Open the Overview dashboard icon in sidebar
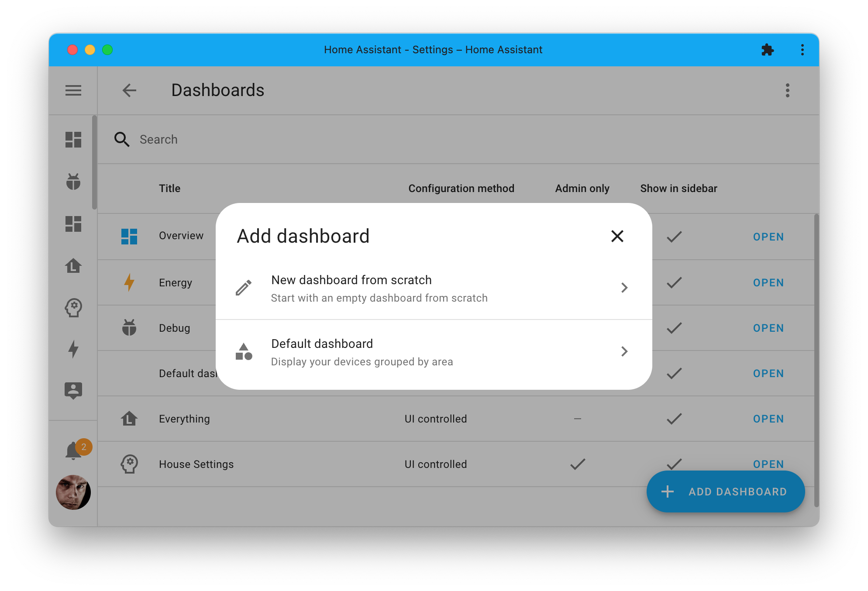The width and height of the screenshot is (868, 591). tap(73, 140)
